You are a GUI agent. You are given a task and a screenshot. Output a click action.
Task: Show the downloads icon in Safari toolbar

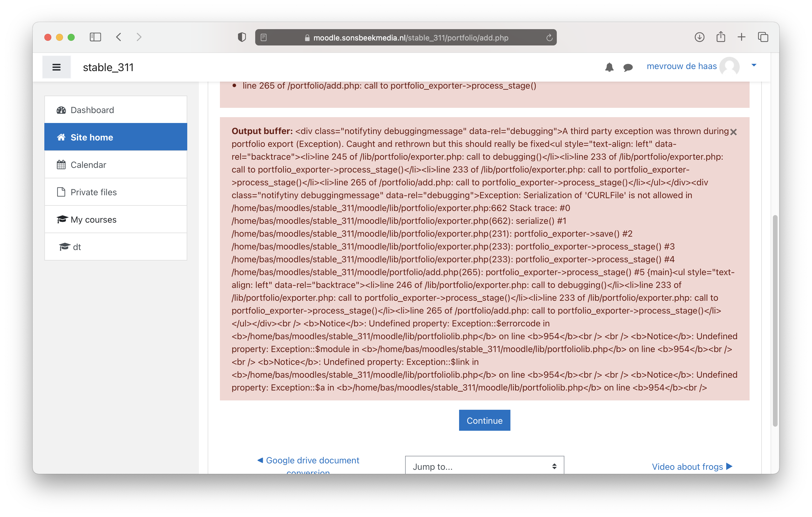699,37
